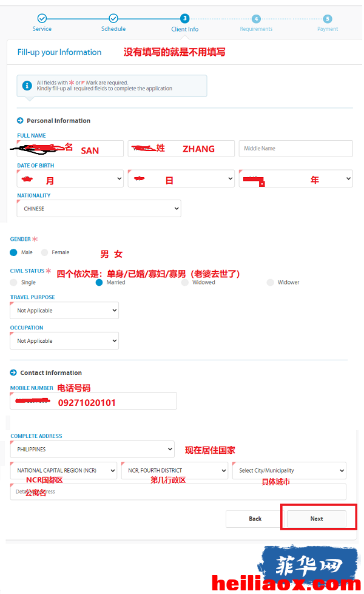The width and height of the screenshot is (364, 594).
Task: Open the National Capital Region dropdown
Action: coord(64,470)
